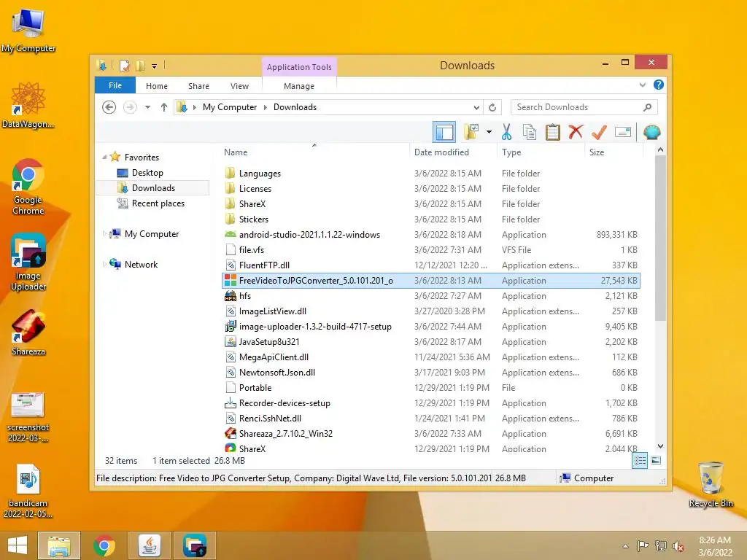The image size is (747, 560).
Task: Open the View ribbon tab
Action: pos(239,86)
